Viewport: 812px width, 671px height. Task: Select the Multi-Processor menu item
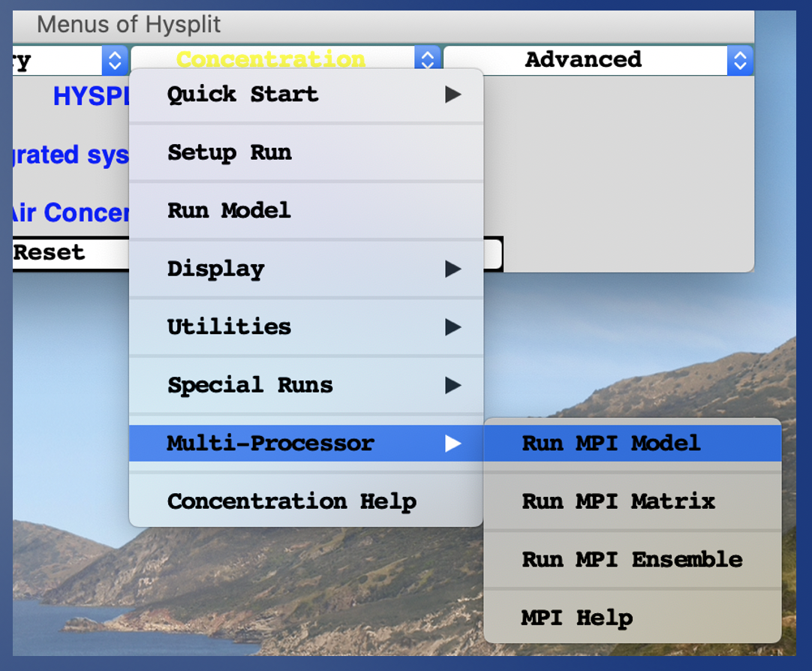pos(306,443)
